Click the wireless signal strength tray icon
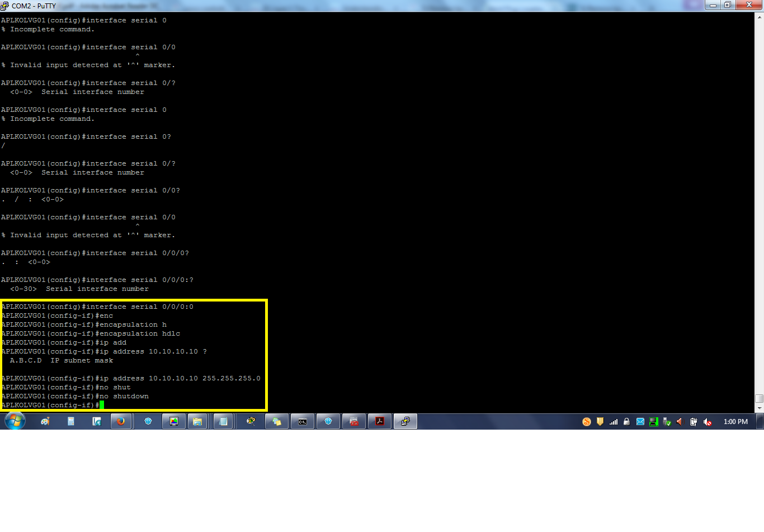 click(x=614, y=421)
